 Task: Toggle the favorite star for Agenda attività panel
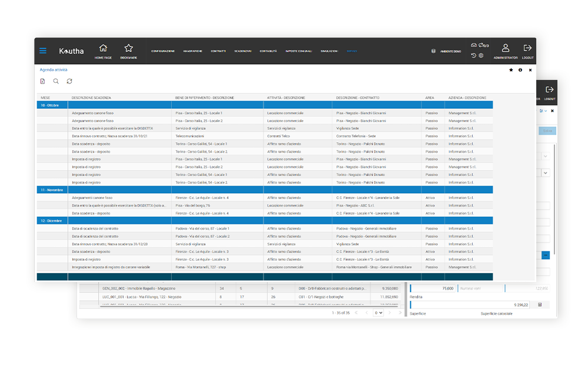click(511, 70)
